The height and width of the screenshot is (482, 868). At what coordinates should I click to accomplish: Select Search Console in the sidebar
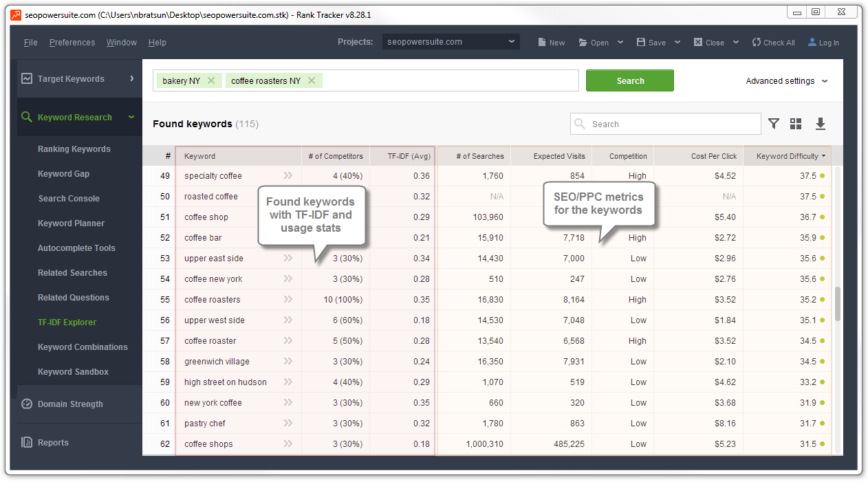[69, 199]
